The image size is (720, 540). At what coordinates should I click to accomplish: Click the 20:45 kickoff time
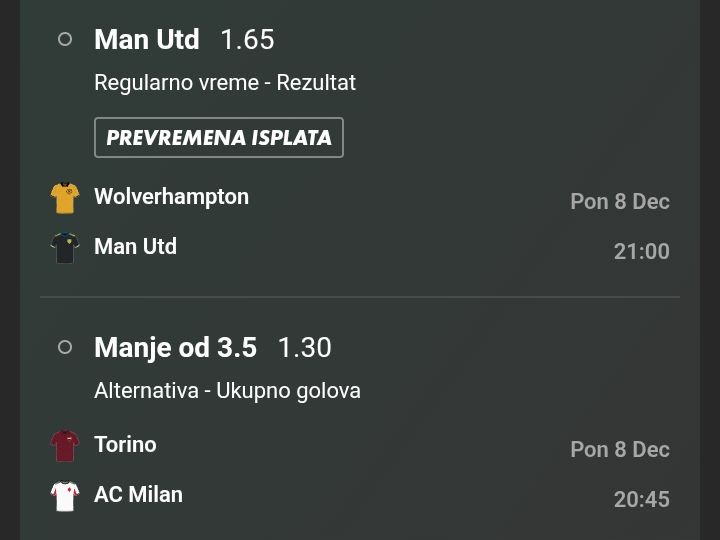[x=641, y=500]
